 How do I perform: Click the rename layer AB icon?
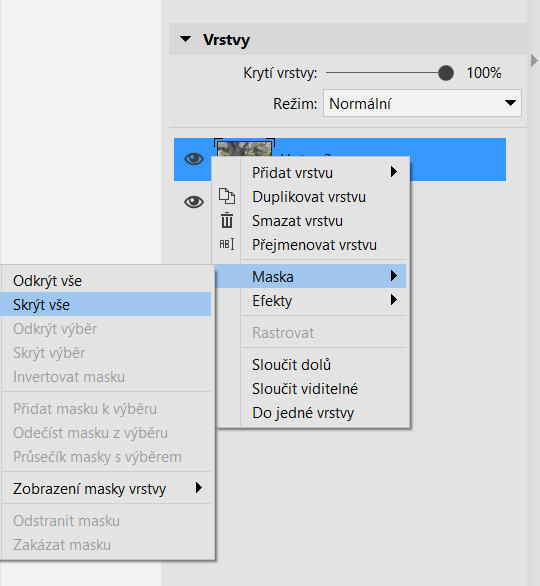[x=226, y=244]
